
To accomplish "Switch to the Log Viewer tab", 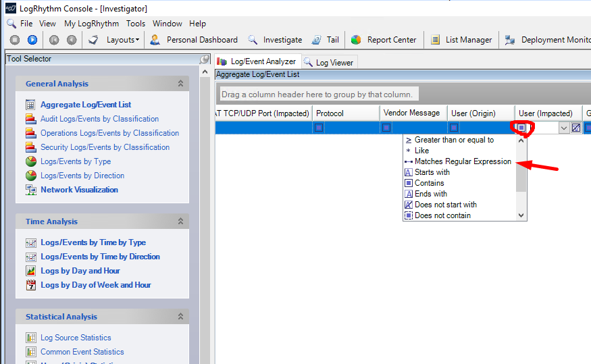I will [x=329, y=62].
